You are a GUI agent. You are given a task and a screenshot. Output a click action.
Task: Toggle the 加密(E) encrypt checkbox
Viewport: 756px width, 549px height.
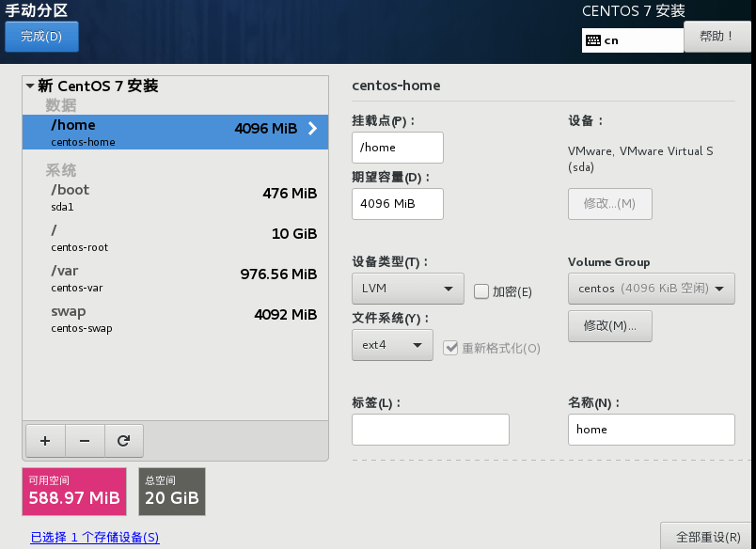481,291
